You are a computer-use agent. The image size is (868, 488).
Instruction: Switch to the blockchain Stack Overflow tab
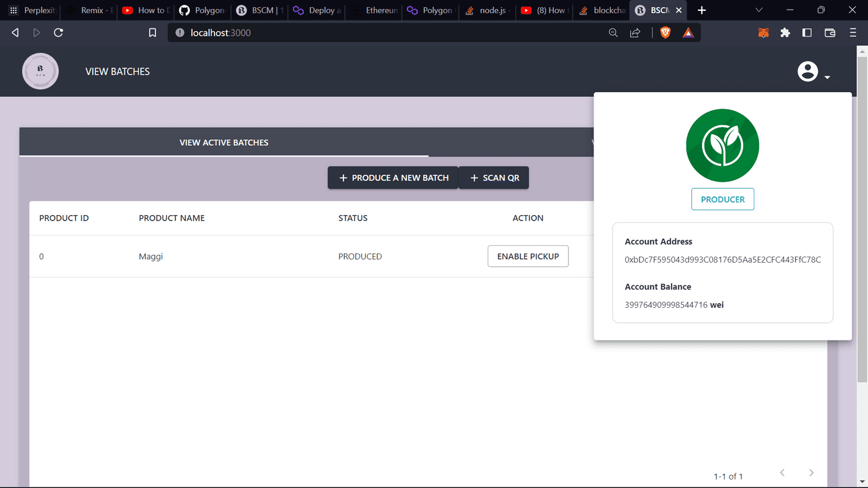(600, 10)
